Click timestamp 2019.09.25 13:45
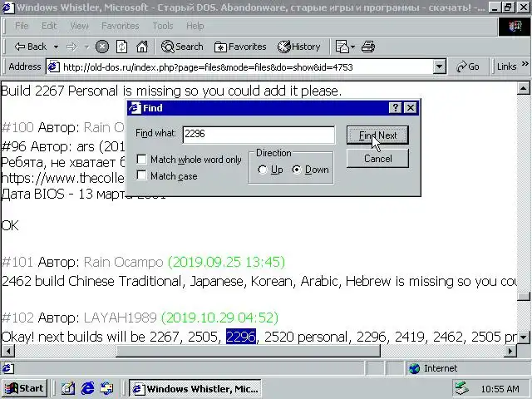The image size is (532, 399). (x=226, y=262)
